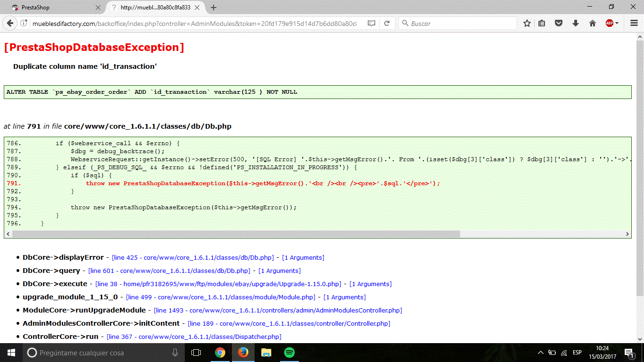Bookmark this page with star icon
Image resolution: width=644 pixels, height=362 pixels.
[527, 23]
